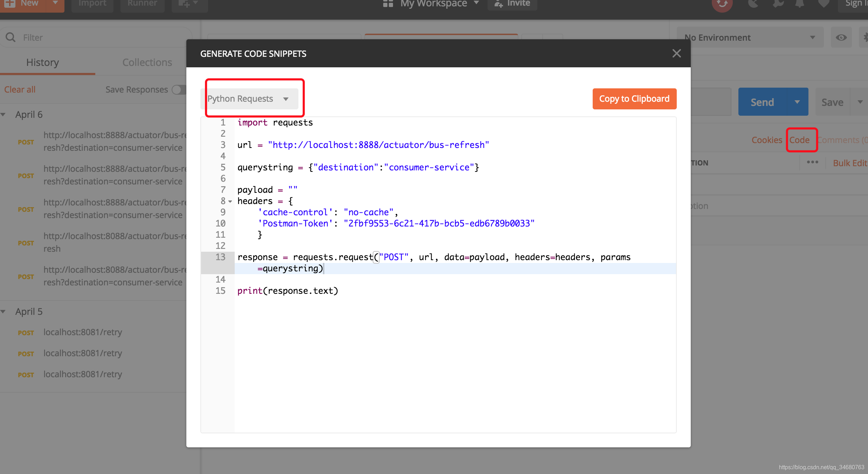Open the wrench settings icon
This screenshot has width=868, height=474.
click(778, 4)
